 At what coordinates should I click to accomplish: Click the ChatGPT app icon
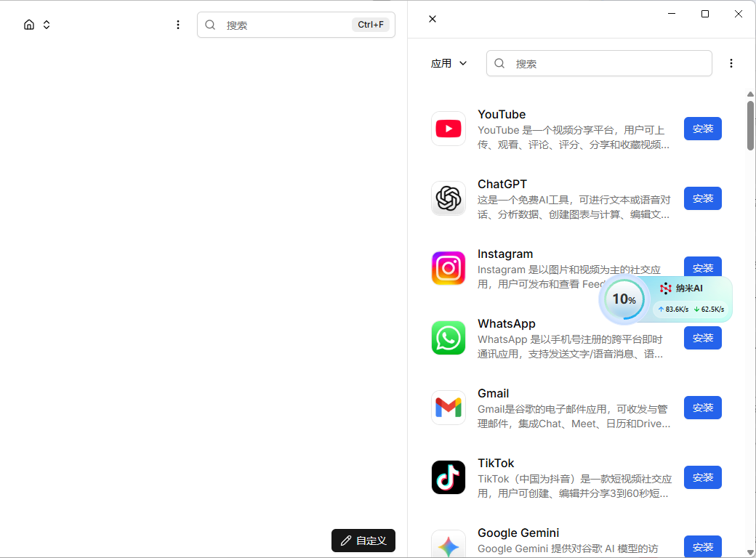(x=449, y=198)
